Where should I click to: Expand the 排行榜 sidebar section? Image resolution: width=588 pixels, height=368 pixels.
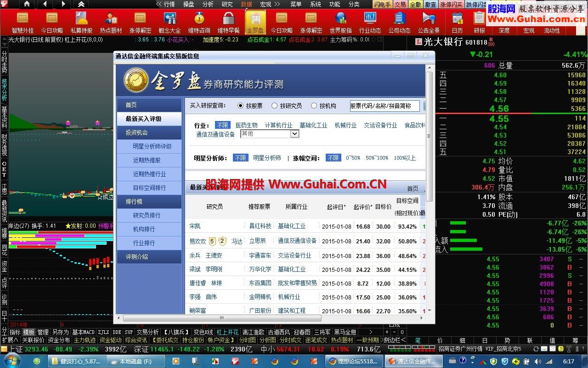pos(149,201)
